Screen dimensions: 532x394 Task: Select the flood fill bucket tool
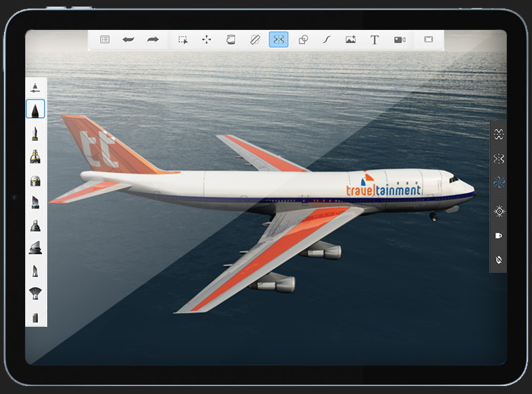[x=231, y=40]
